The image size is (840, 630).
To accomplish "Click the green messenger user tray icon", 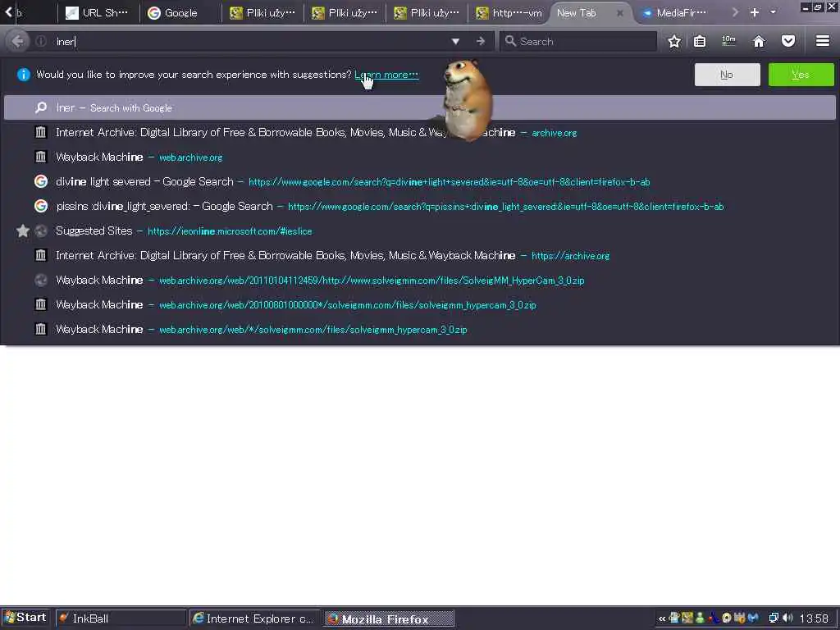I will (700, 619).
